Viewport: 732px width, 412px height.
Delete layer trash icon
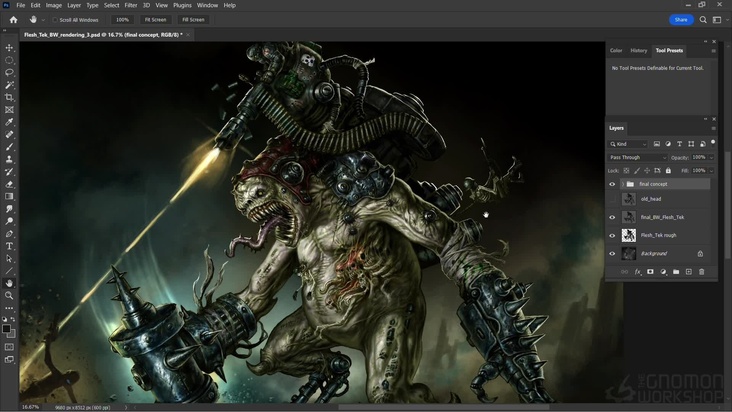click(x=701, y=272)
